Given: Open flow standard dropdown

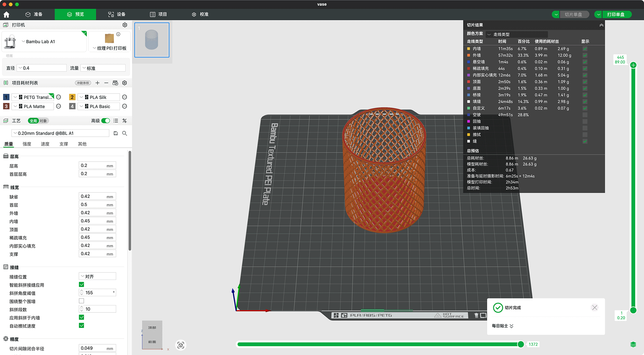Looking at the screenshot, I should pyautogui.click(x=103, y=68).
